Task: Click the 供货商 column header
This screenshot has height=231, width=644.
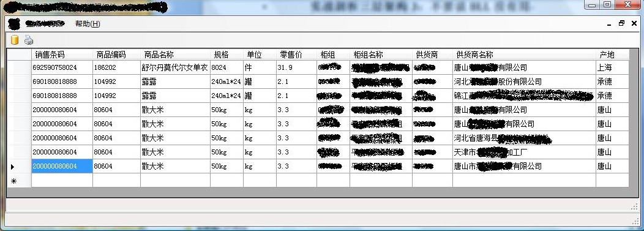Action: coord(432,55)
